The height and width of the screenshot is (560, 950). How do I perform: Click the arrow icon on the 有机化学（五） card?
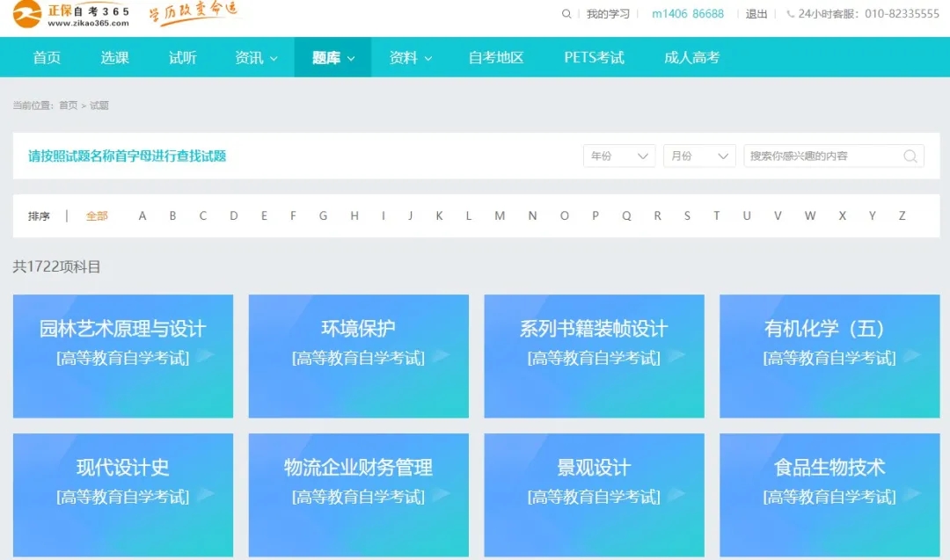910,357
